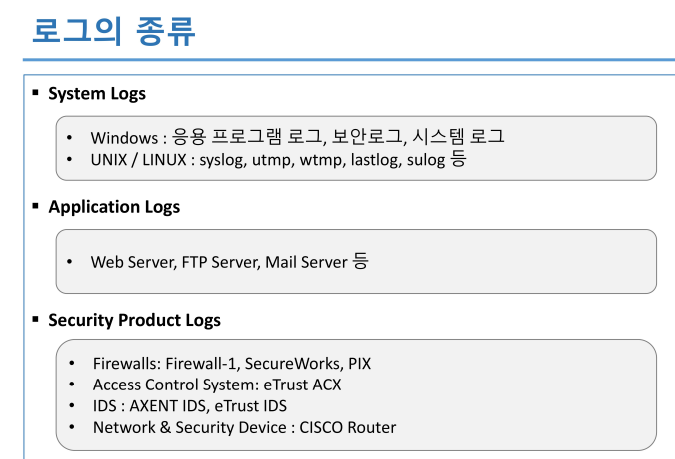The height and width of the screenshot is (459, 675).
Task: Click the square bullet before System Logs
Action: pyautogui.click(x=35, y=93)
